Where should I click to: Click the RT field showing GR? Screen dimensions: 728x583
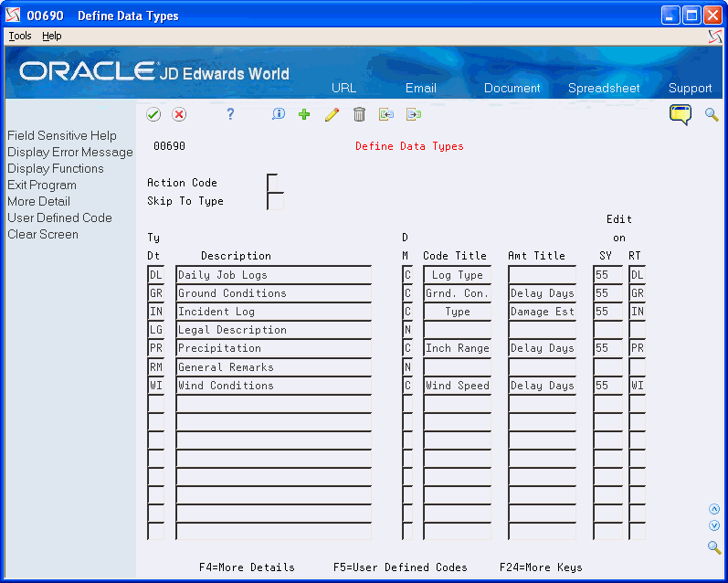point(637,293)
